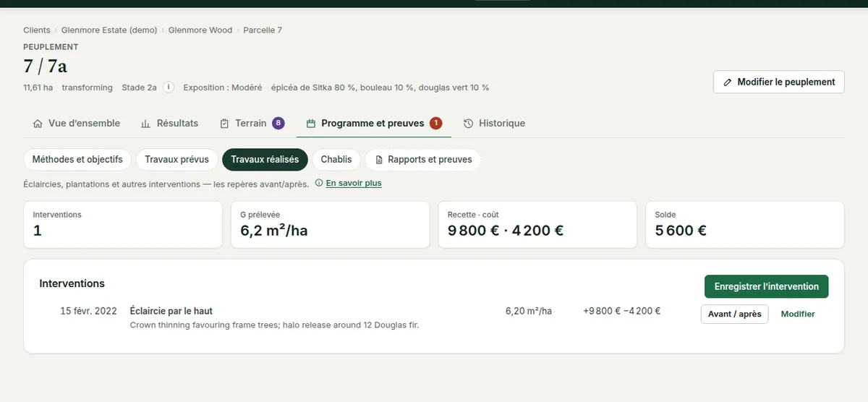Click the home icon of Vue d'ensemble
The image size is (868, 402).
tap(38, 124)
